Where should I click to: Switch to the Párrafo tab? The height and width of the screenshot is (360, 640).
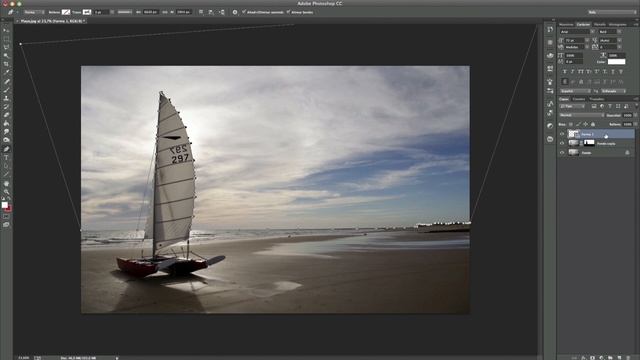600,24
